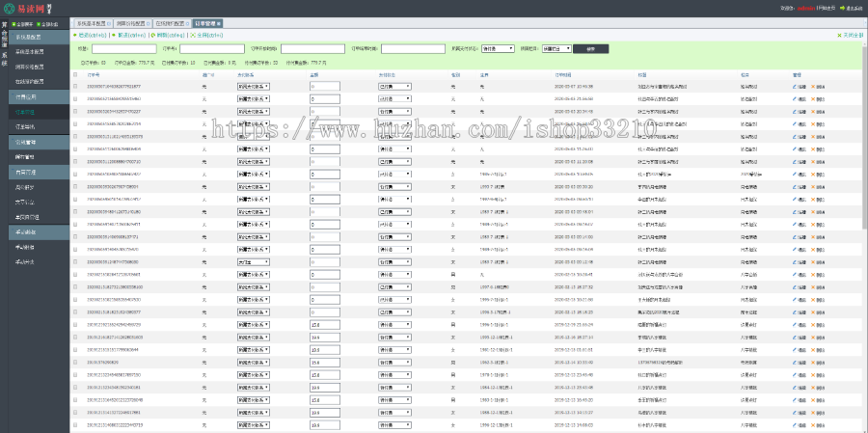868x433 pixels.
Task: Open the payment method dropdown in first row
Action: [x=253, y=86]
